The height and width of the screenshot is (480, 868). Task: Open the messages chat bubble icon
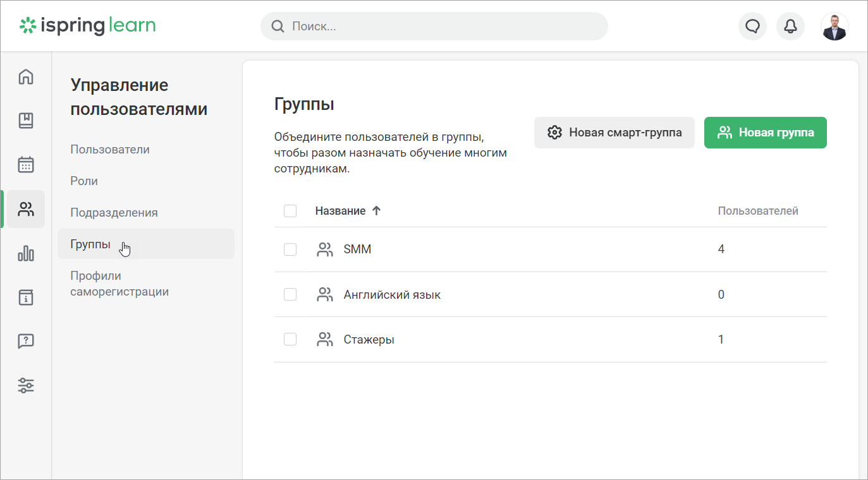tap(752, 27)
